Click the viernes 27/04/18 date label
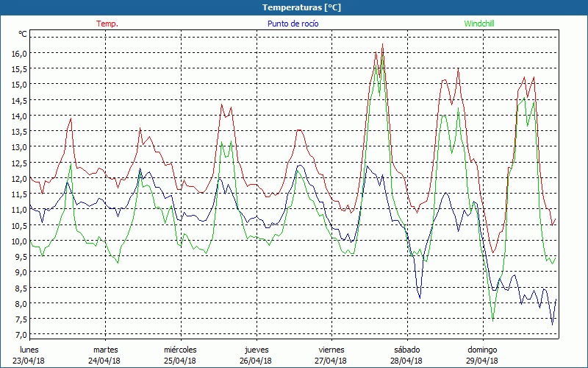Viewport: 588px width, 368px height. pyautogui.click(x=331, y=355)
